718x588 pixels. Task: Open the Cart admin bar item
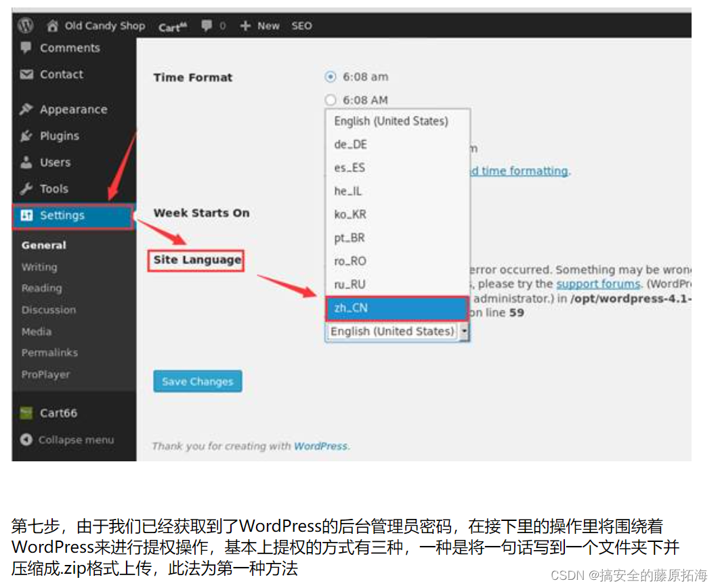point(173,27)
